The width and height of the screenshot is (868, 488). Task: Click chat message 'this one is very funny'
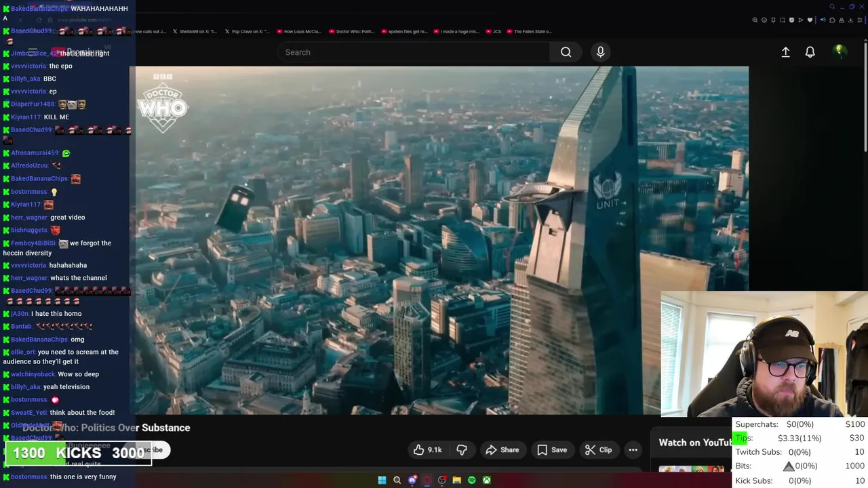83,476
